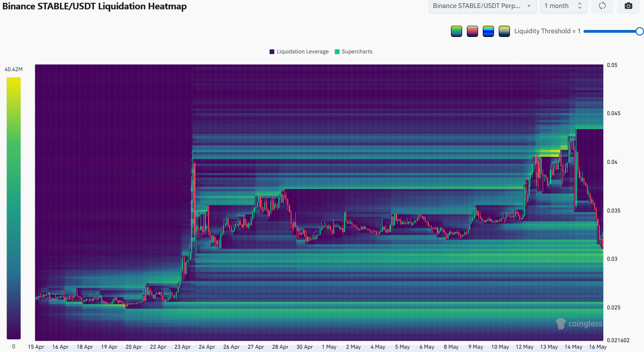Click the 1 May date label
The width and height of the screenshot is (644, 352).
click(x=329, y=347)
